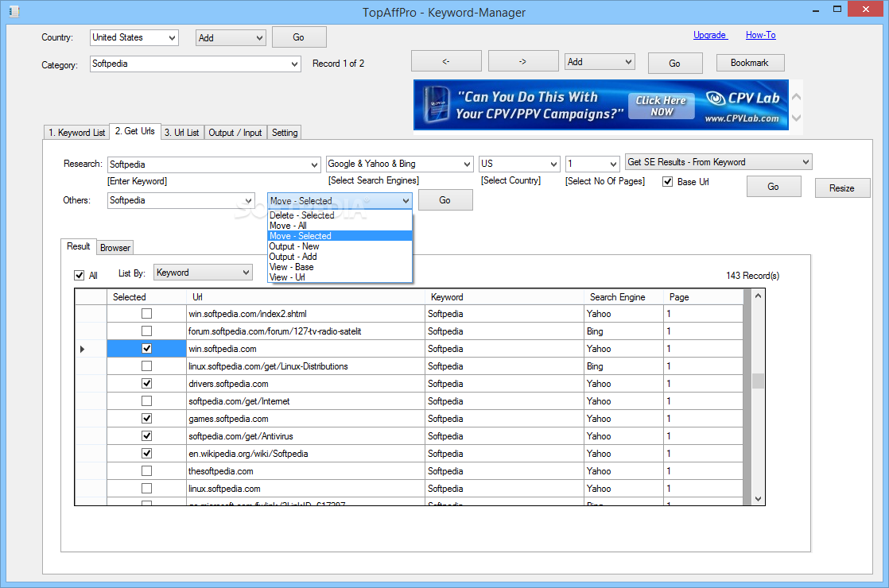The image size is (889, 588).
Task: Choose Delete - Selected from list
Action: coord(340,215)
